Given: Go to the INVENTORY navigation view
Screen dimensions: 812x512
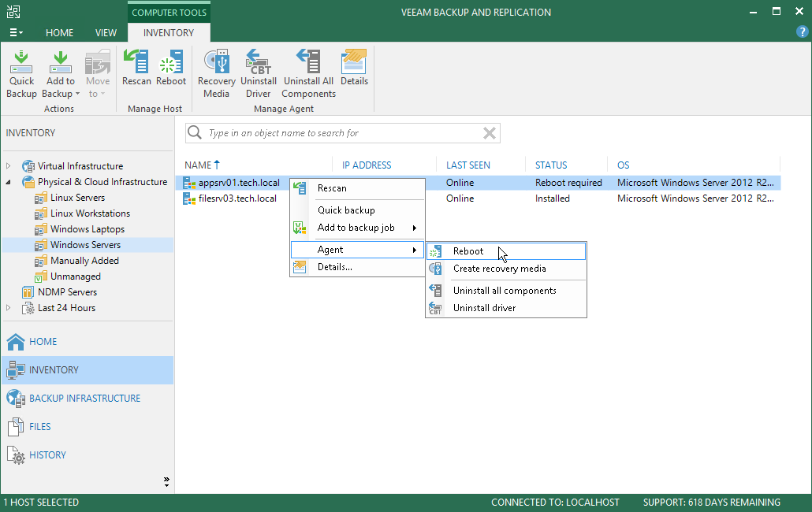Looking at the screenshot, I should pyautogui.click(x=88, y=369).
